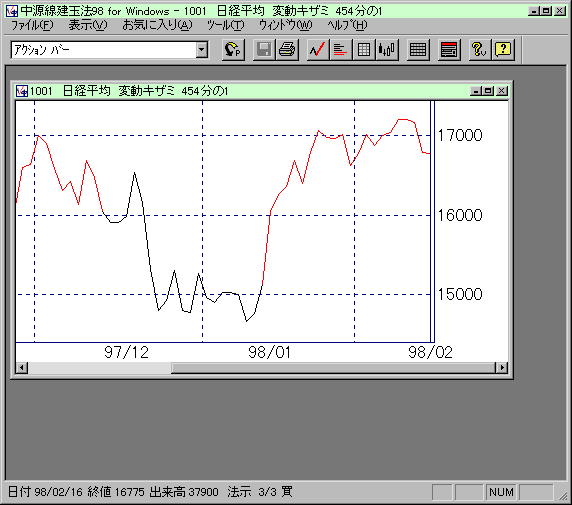Screen dimensions: 572x505
Task: Click the horizontal bar chart icon
Action: coord(340,49)
